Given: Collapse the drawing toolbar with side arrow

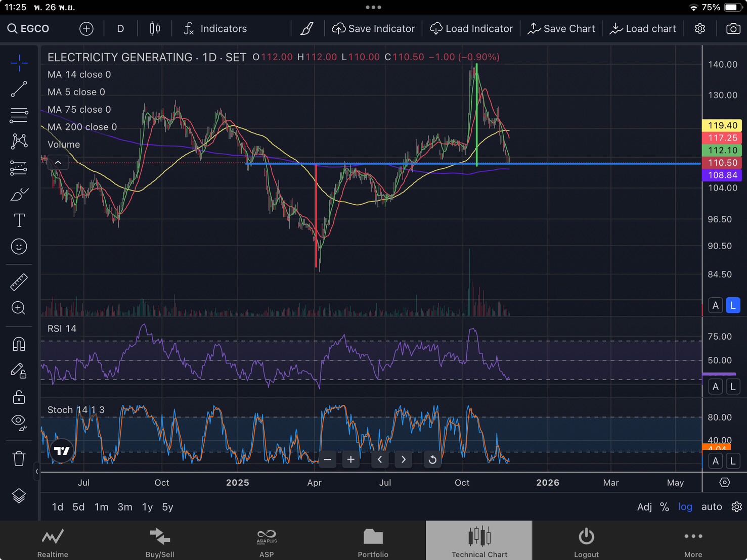Looking at the screenshot, I should coord(36,472).
